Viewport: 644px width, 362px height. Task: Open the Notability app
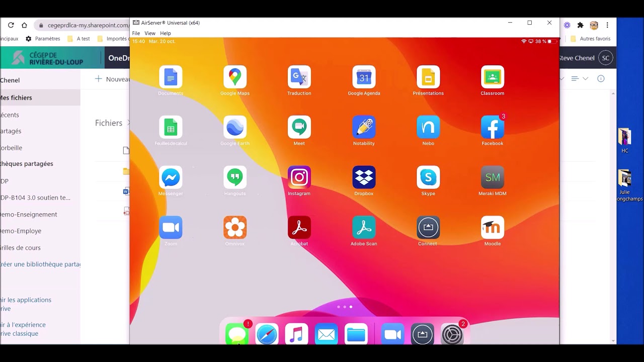364,127
